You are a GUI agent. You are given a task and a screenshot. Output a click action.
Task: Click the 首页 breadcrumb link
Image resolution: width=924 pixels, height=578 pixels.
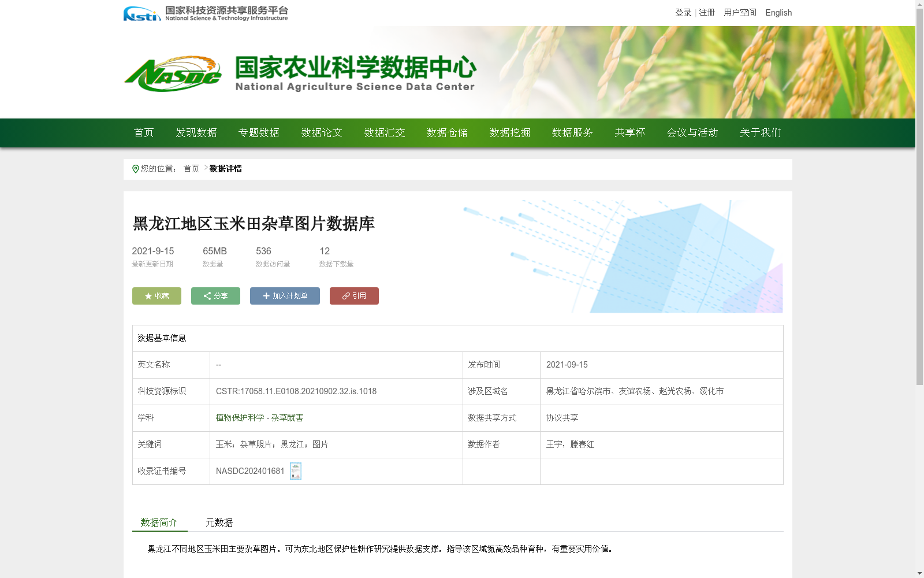click(191, 169)
